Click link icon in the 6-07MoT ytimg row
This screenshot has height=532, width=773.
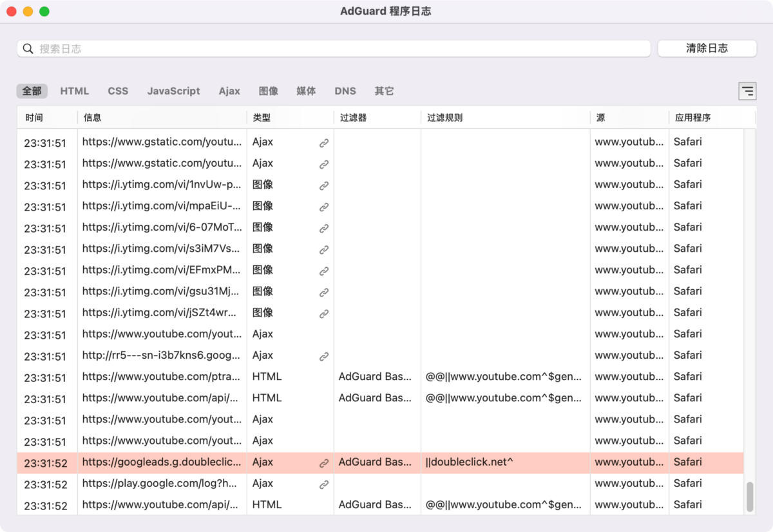click(x=324, y=229)
